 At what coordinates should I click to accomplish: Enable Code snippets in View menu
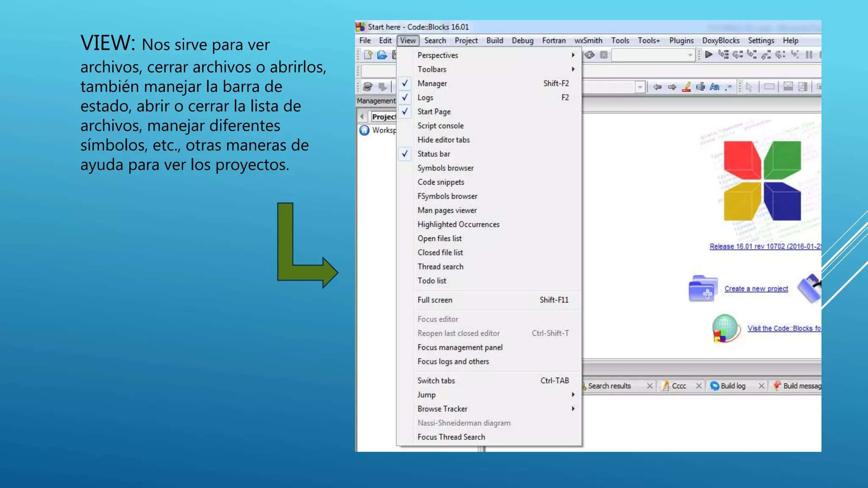490,182
